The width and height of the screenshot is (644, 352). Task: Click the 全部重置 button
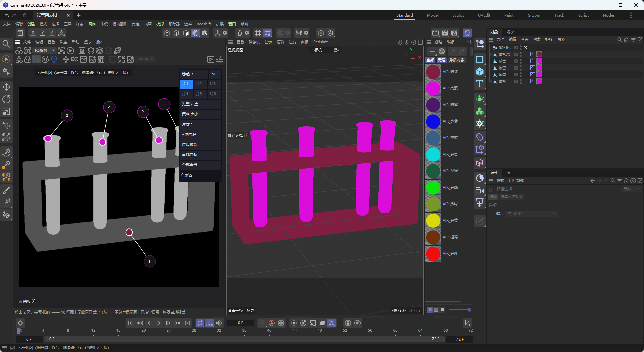[x=200, y=165]
